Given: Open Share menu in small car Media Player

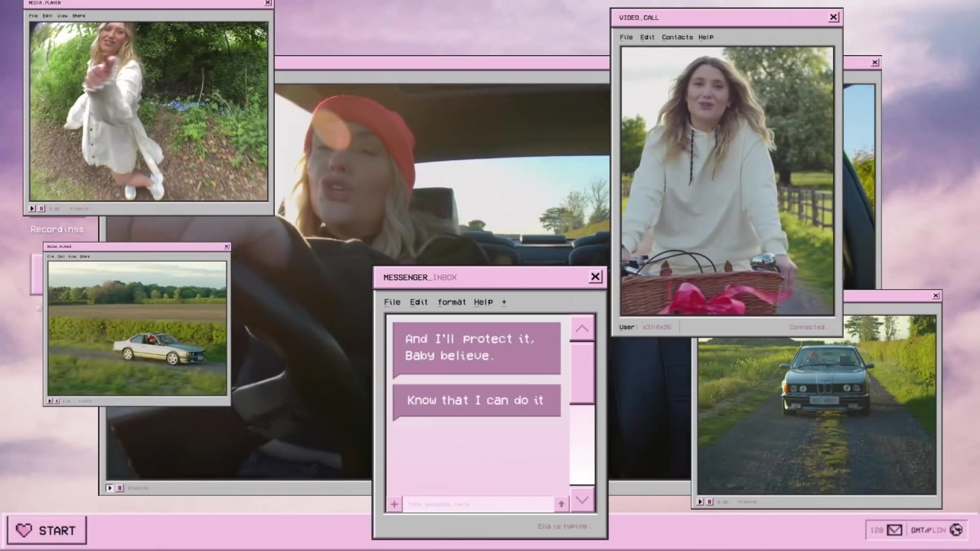Looking at the screenshot, I should (85, 256).
